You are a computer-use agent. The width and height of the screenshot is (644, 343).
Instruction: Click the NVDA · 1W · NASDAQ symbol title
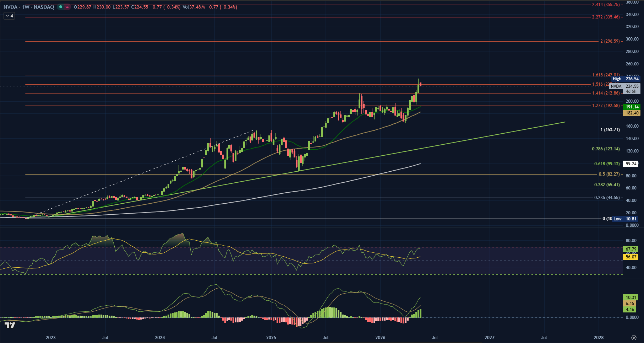pyautogui.click(x=29, y=7)
